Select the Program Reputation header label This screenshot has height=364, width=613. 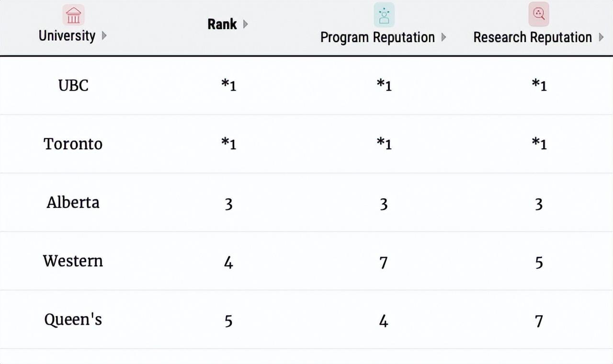[377, 37]
